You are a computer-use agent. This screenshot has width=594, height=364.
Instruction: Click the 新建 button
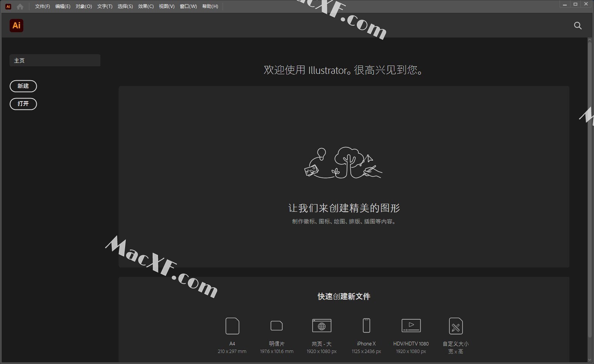tap(23, 86)
